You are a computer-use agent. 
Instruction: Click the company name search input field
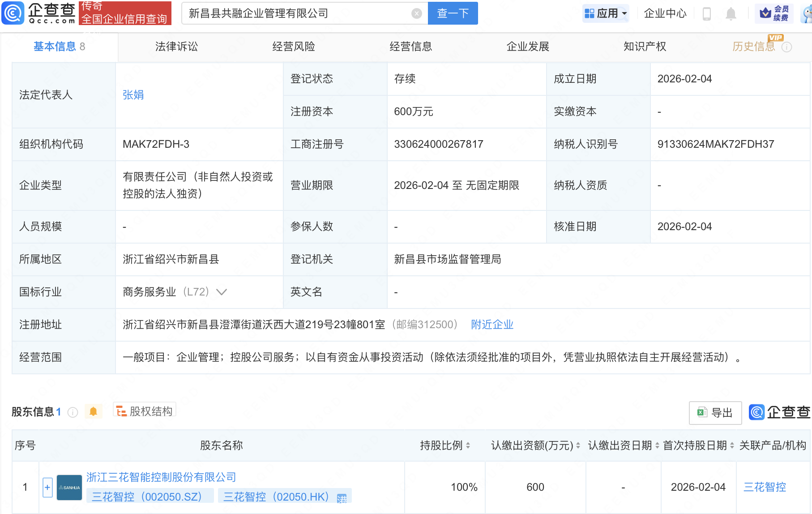coord(295,13)
